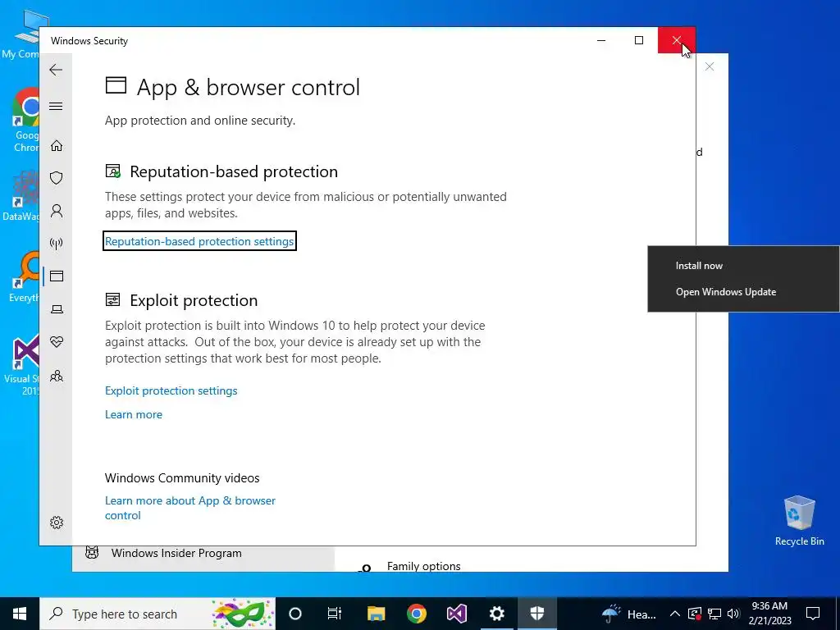
Task: Close the Windows Security window
Action: coord(677,40)
